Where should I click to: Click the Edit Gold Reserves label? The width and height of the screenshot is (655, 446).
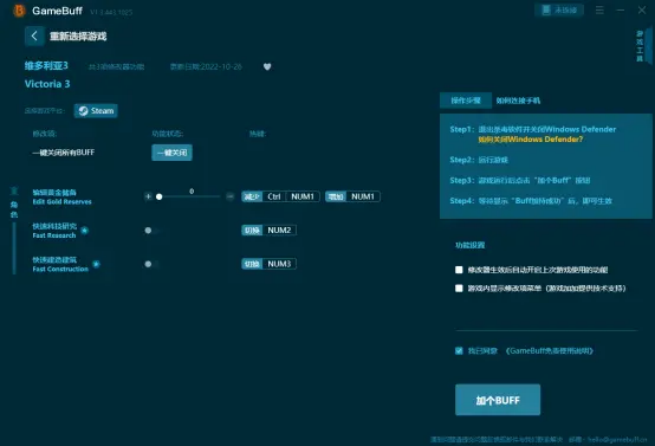tap(62, 197)
